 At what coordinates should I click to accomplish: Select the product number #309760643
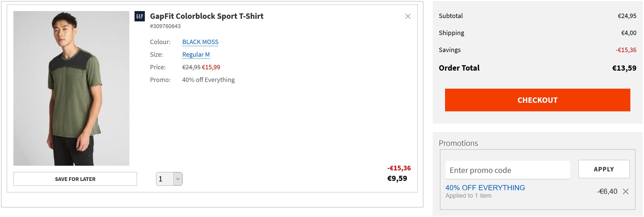[165, 26]
